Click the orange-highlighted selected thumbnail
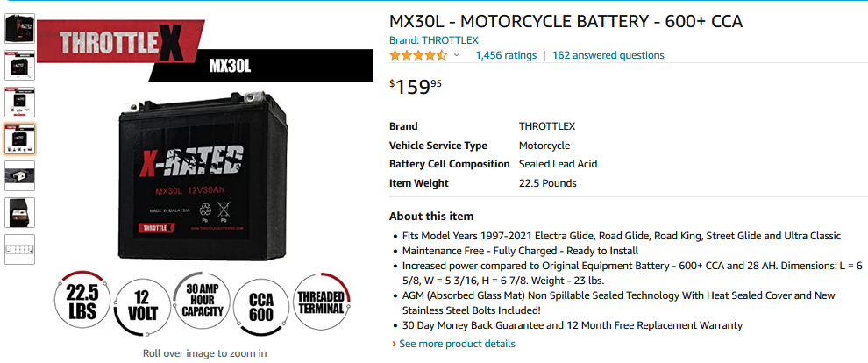This screenshot has width=868, height=363. [x=20, y=139]
